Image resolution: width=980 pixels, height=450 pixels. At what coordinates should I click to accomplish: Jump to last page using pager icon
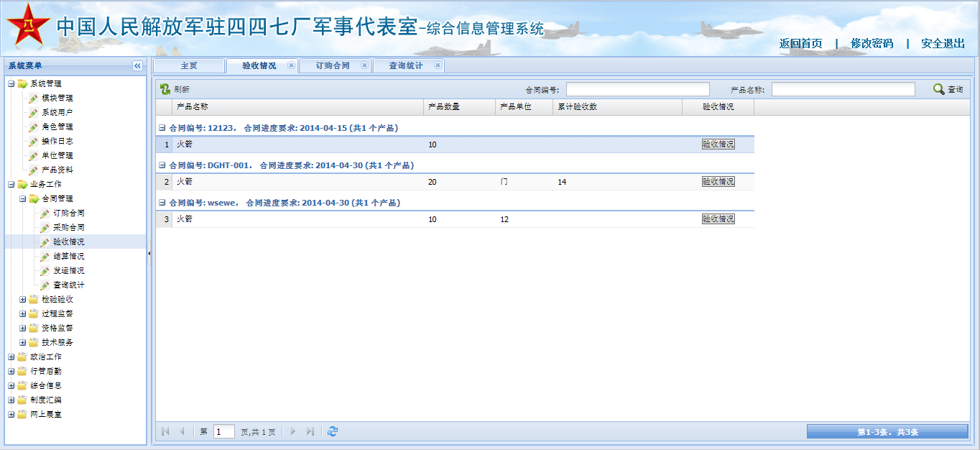coord(310,431)
